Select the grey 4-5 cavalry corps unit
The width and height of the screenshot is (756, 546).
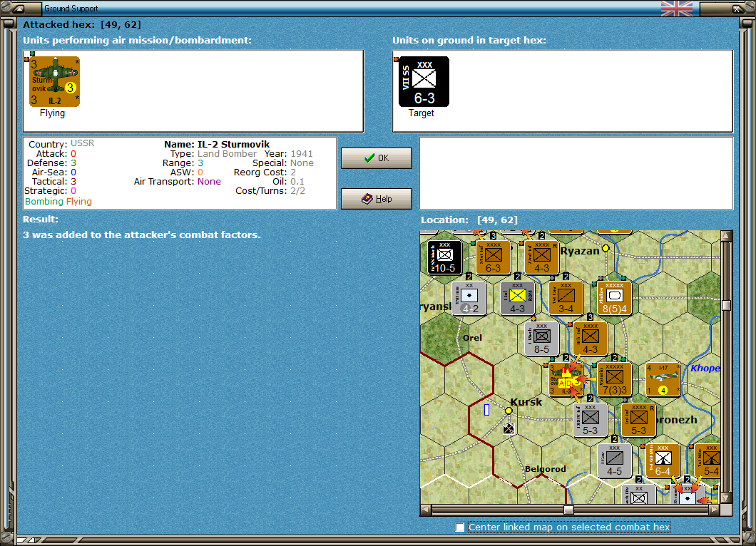coord(614,460)
